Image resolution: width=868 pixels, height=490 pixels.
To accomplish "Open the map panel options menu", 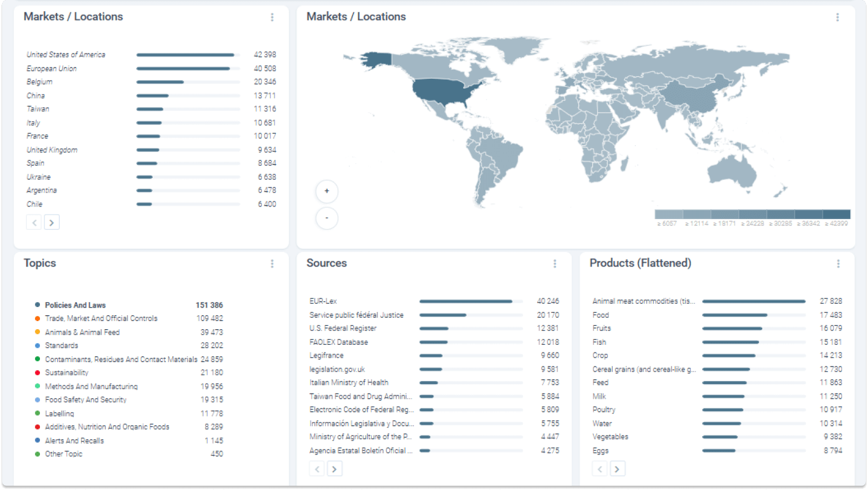I will [x=838, y=17].
